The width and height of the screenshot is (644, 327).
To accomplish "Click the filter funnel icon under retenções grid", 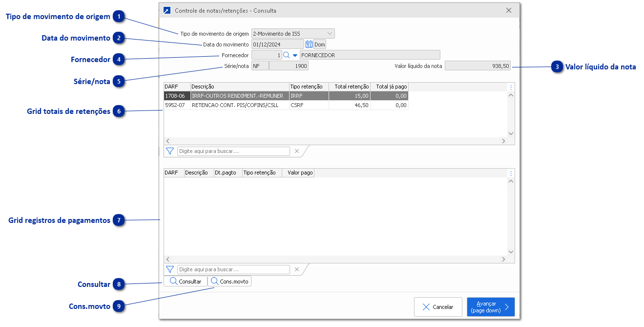I will pyautogui.click(x=170, y=152).
